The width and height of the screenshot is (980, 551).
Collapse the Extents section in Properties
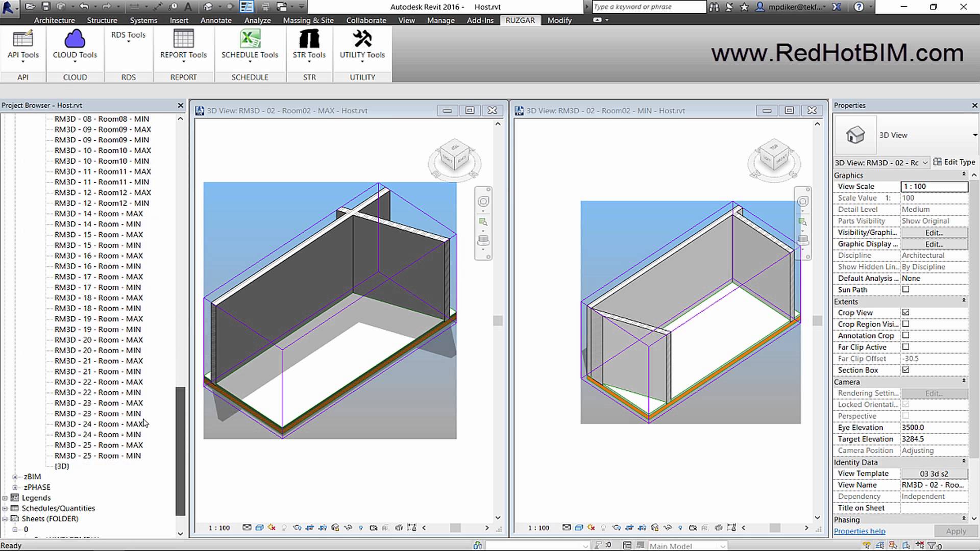coord(964,300)
